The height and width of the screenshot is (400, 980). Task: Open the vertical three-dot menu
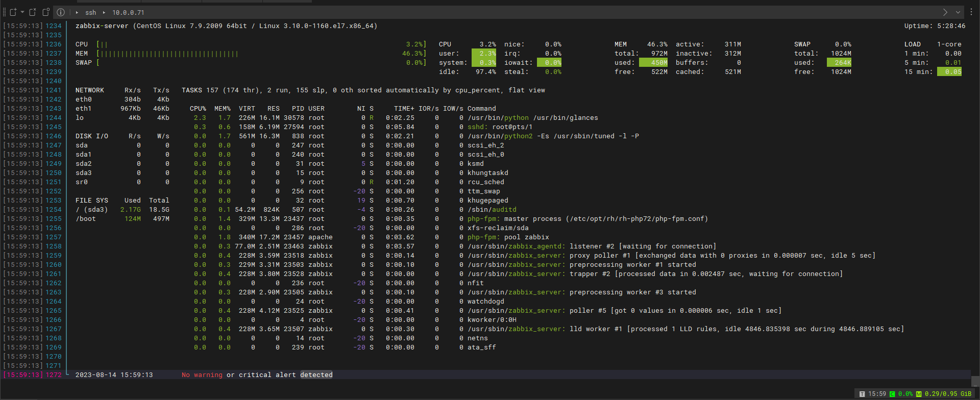pyautogui.click(x=971, y=12)
